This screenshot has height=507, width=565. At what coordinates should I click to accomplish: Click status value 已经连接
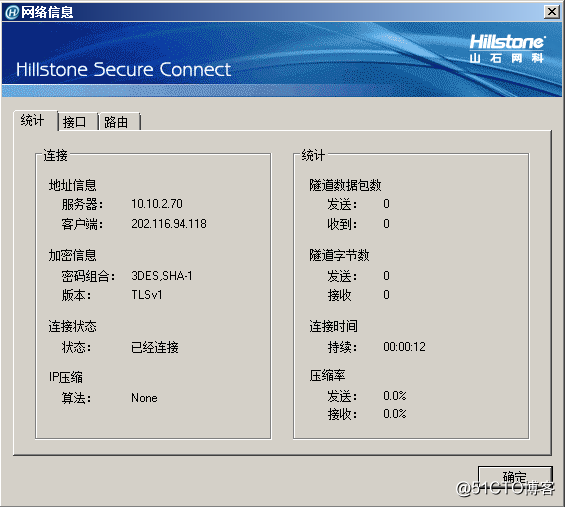[x=155, y=347]
